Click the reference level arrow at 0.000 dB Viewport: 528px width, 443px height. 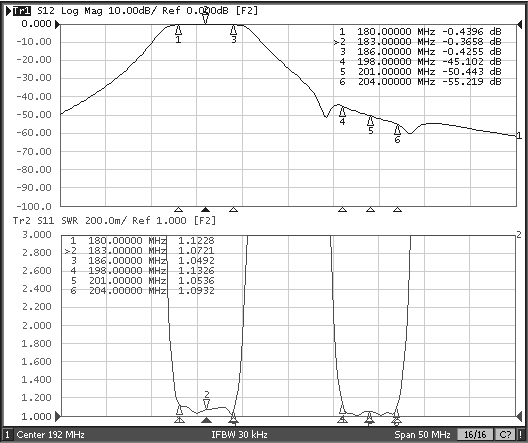point(58,24)
